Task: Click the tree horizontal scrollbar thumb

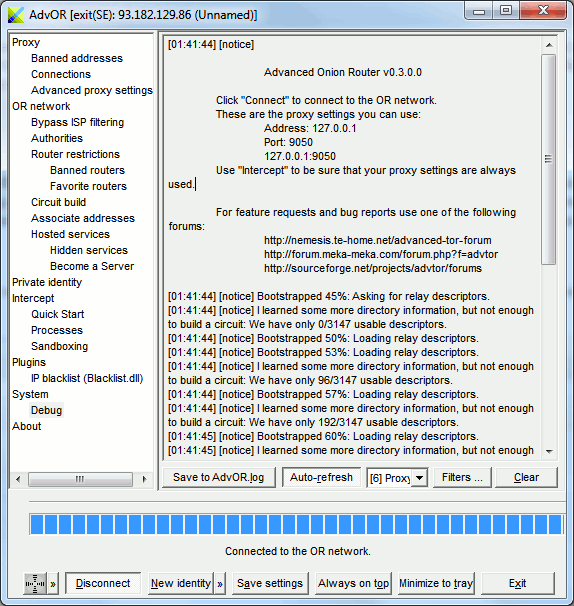Action: (80, 479)
